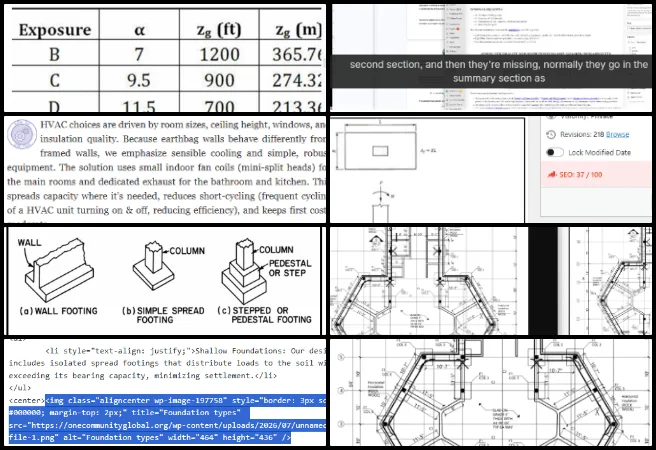The width and height of the screenshot is (656, 450).
Task: Click the small inner rectangle in the footing sketch
Action: [x=380, y=151]
